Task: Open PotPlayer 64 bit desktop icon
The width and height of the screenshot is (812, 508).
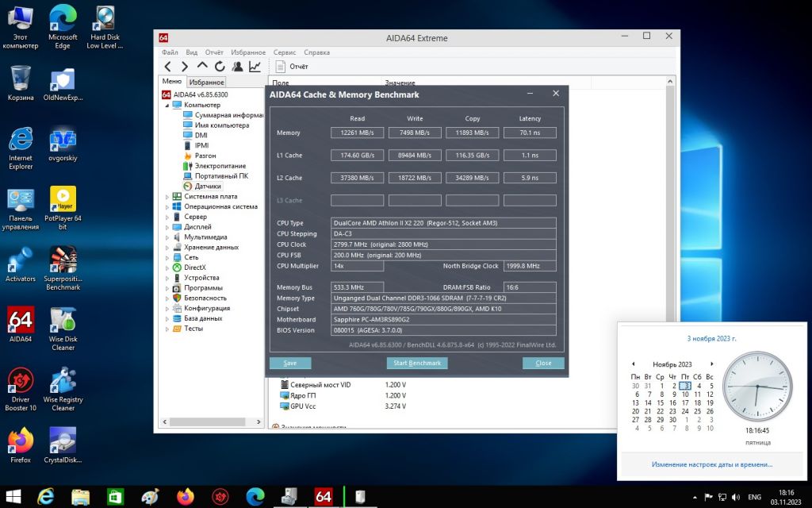Action: tap(63, 208)
